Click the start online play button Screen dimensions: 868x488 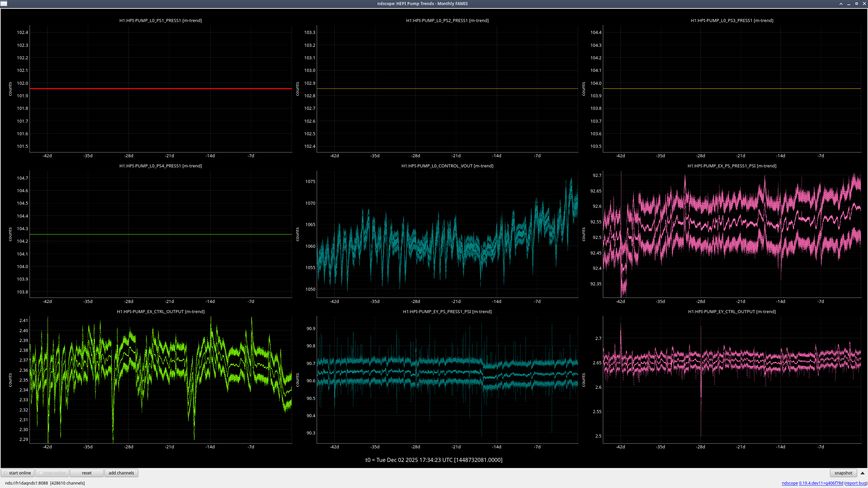[x=18, y=473]
